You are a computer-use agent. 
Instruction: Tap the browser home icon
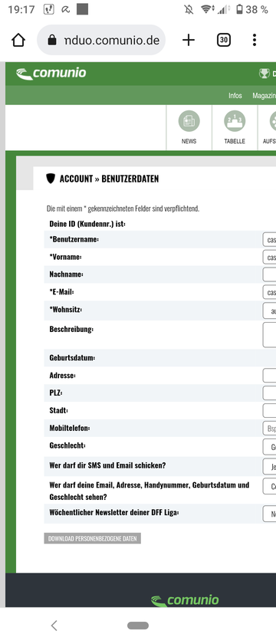[x=18, y=40]
